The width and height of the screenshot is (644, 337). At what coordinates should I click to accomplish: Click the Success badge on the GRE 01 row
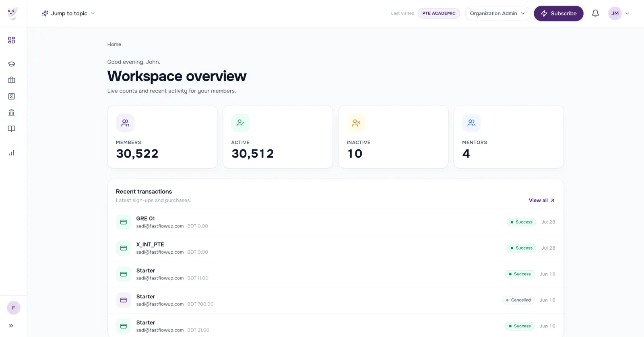521,222
